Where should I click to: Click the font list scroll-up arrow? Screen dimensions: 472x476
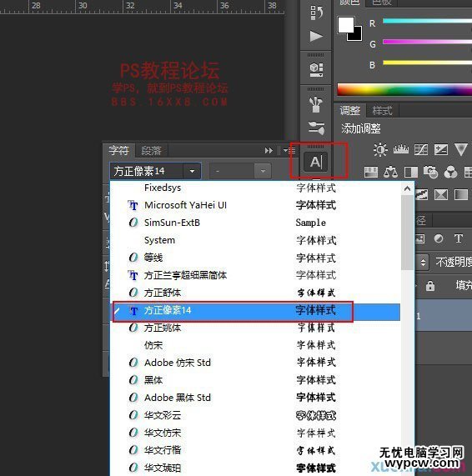pos(407,188)
